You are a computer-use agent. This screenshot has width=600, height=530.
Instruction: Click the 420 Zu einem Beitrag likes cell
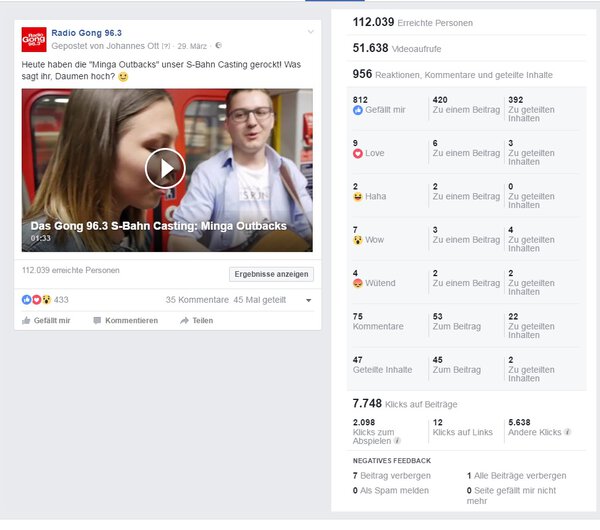[x=466, y=105]
